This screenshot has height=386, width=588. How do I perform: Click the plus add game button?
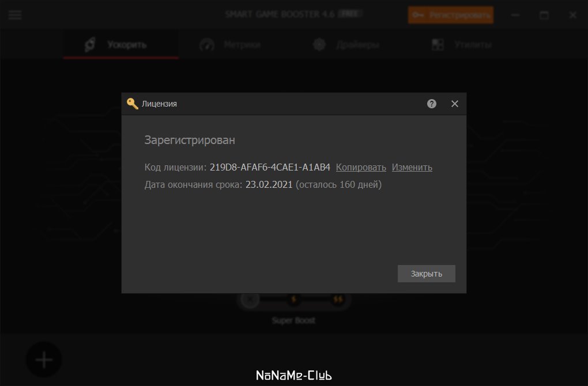click(44, 359)
